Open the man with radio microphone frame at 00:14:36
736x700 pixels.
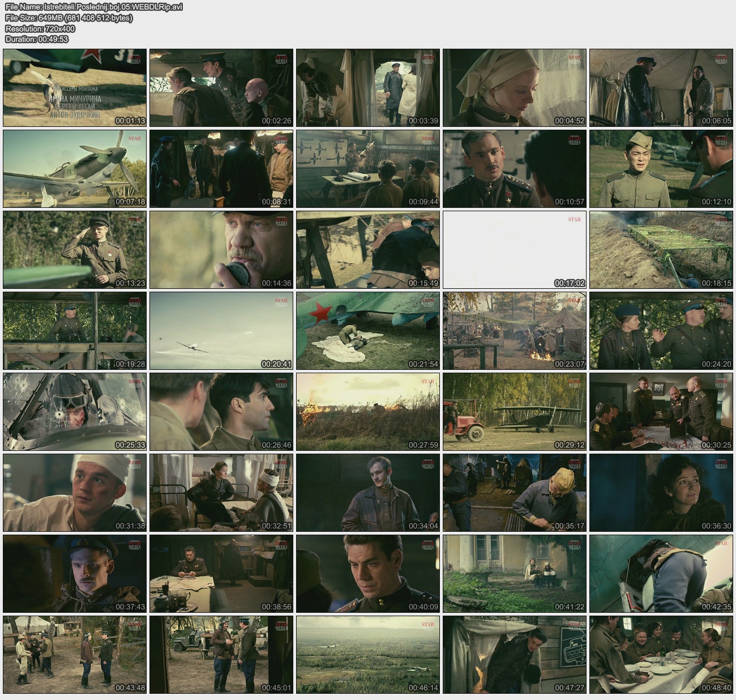click(x=221, y=250)
